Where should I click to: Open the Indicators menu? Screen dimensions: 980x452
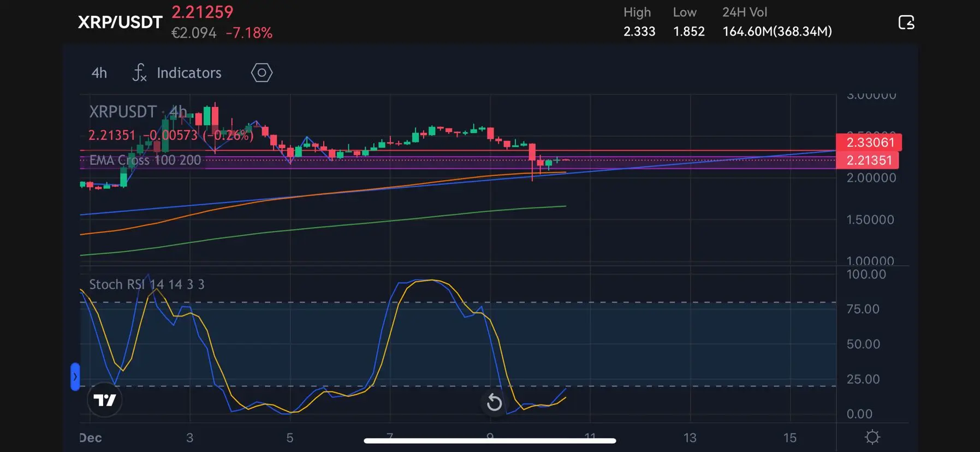click(189, 73)
